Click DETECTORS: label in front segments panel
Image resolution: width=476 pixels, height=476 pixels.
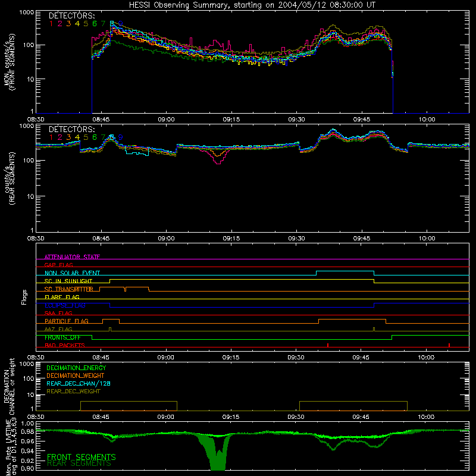tap(72, 16)
